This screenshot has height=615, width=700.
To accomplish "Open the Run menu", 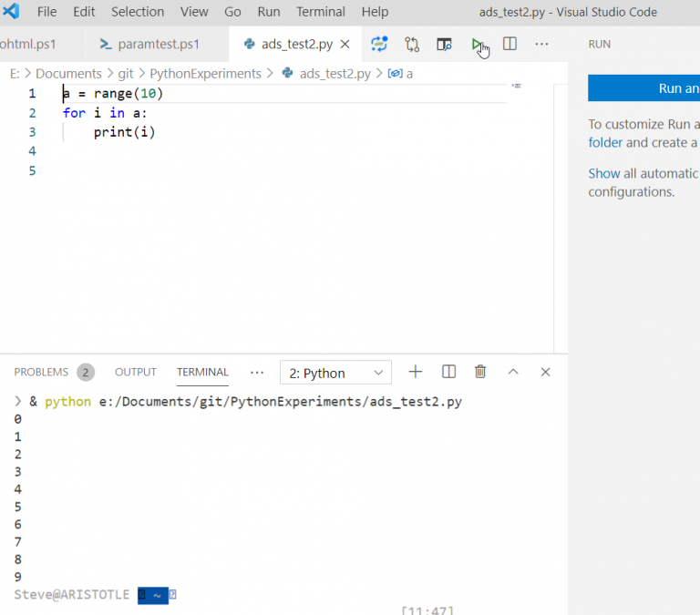I will click(x=269, y=12).
